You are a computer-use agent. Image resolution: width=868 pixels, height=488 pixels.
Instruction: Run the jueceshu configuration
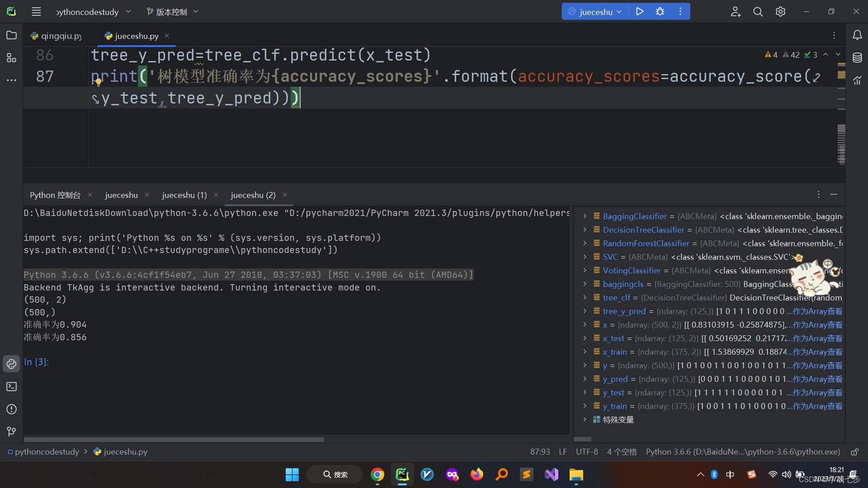(639, 12)
